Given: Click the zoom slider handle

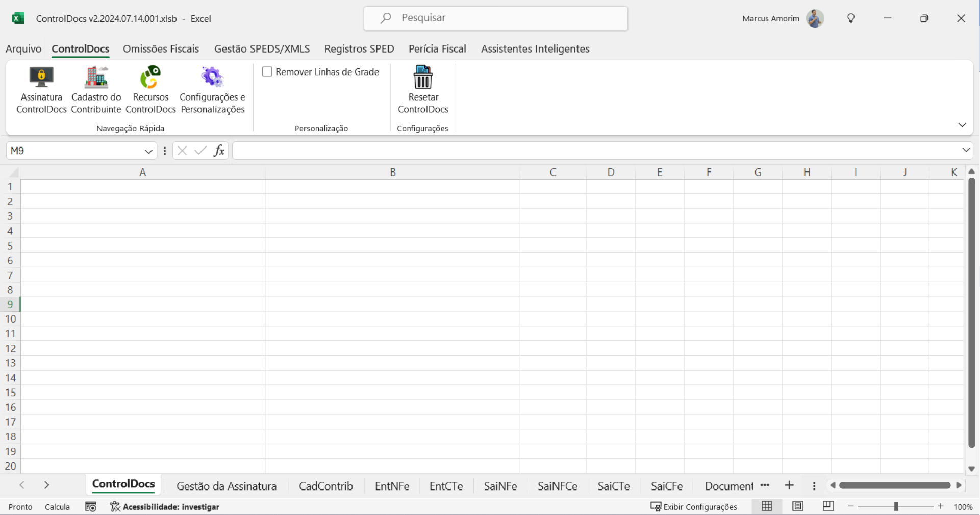Looking at the screenshot, I should click(x=896, y=506).
